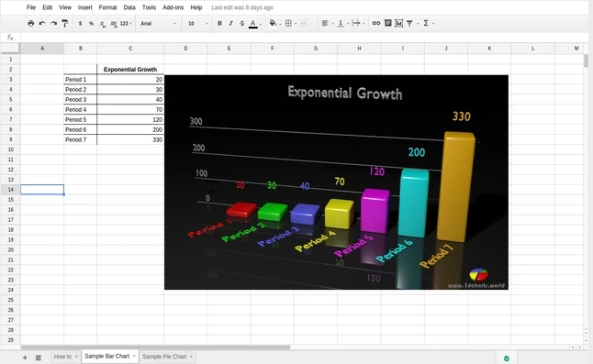This screenshot has height=364, width=593.
Task: Select column A header
Action: (x=42, y=49)
